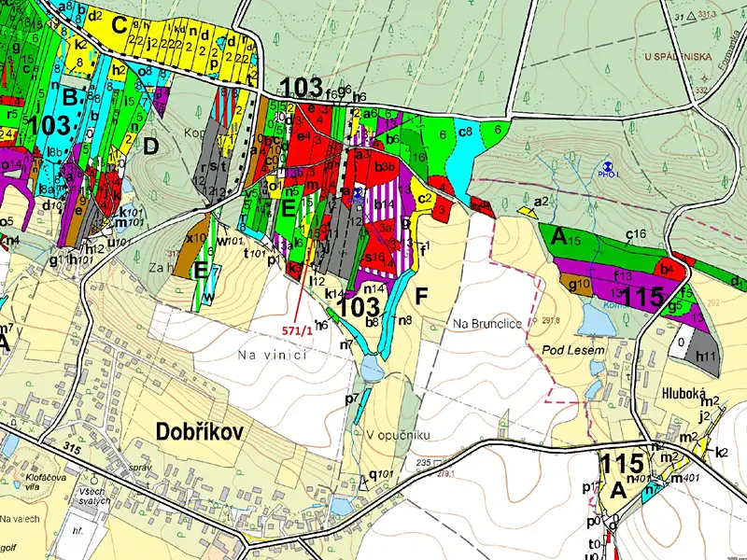Image resolution: width=747 pixels, height=560 pixels.
Task: Click the large section letter C
Action: [120, 25]
